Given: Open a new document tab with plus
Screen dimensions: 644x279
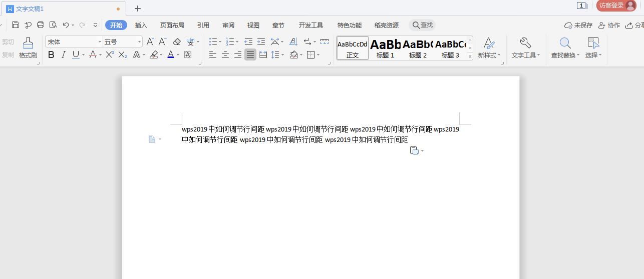Looking at the screenshot, I should (x=138, y=8).
